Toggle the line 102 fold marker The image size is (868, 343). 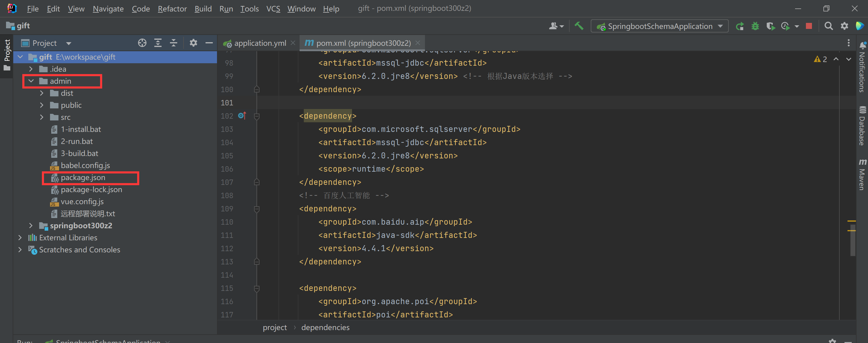pos(256,116)
